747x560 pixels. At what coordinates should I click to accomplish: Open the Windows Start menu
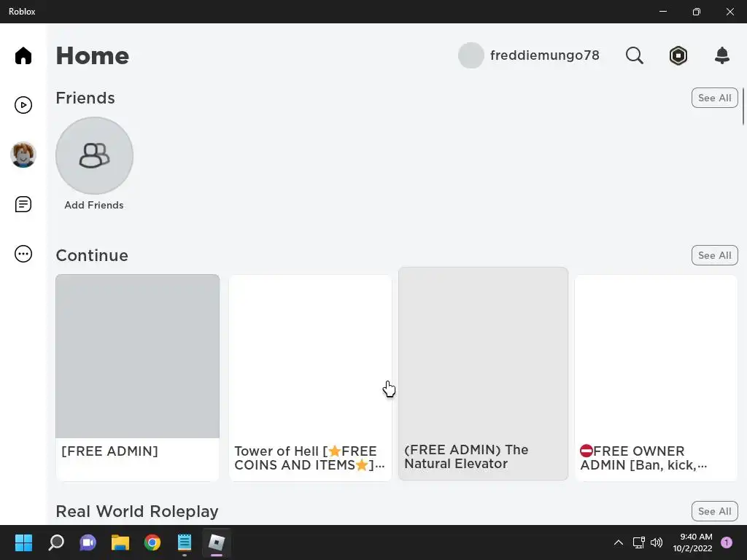(23, 542)
